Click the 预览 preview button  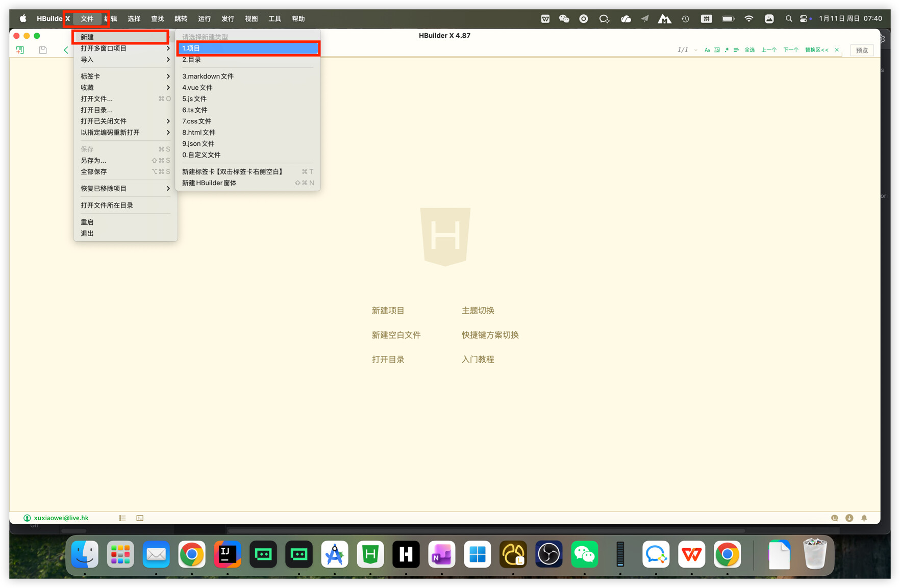pyautogui.click(x=862, y=50)
